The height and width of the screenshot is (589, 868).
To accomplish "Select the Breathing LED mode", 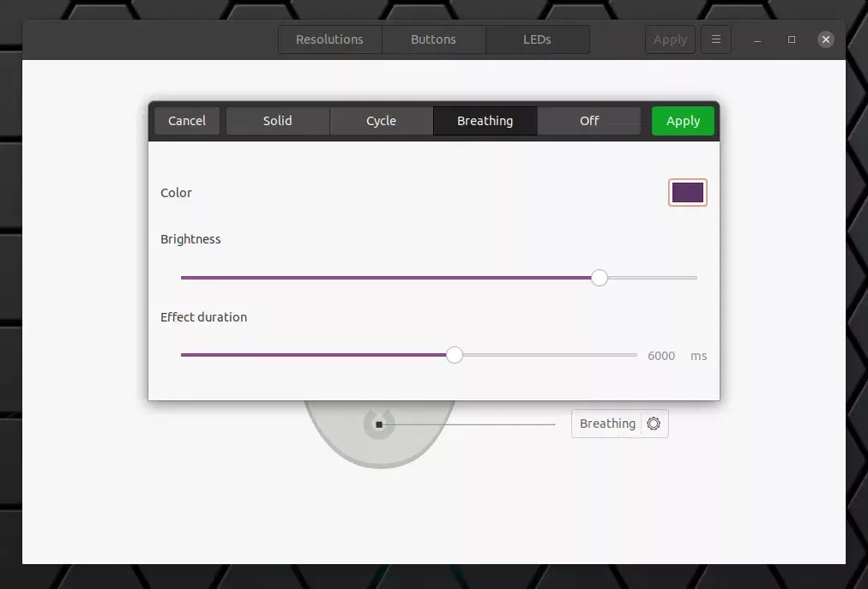I will pos(485,121).
